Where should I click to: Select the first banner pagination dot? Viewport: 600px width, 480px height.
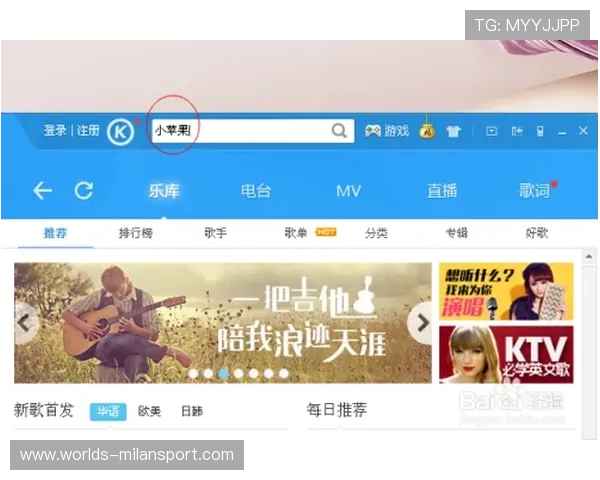click(x=194, y=373)
